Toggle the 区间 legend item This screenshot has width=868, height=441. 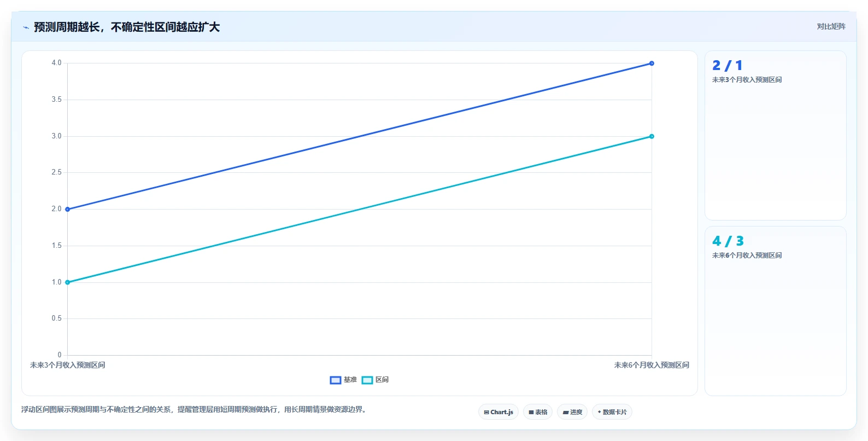click(375, 380)
